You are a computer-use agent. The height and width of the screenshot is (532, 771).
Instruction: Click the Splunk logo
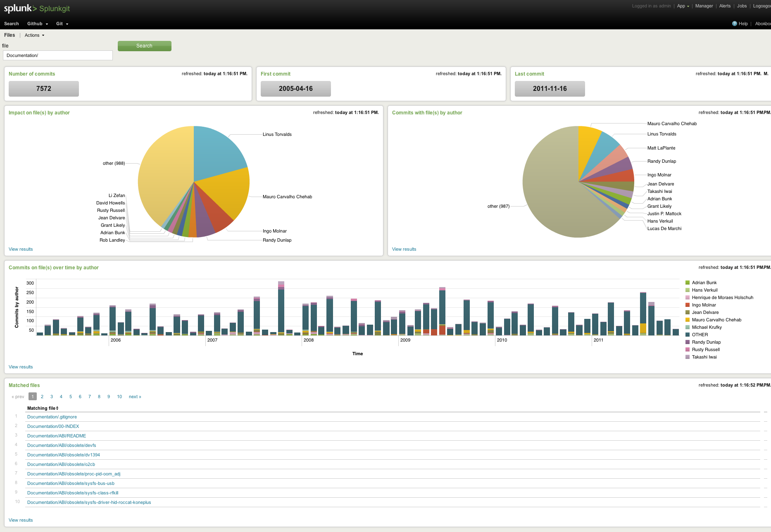tap(20, 8)
